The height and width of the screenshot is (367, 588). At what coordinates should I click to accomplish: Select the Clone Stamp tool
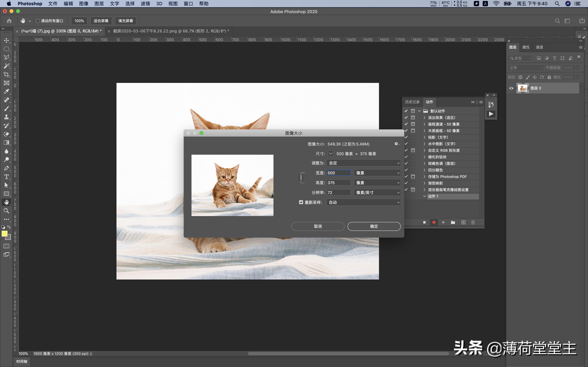tap(6, 117)
